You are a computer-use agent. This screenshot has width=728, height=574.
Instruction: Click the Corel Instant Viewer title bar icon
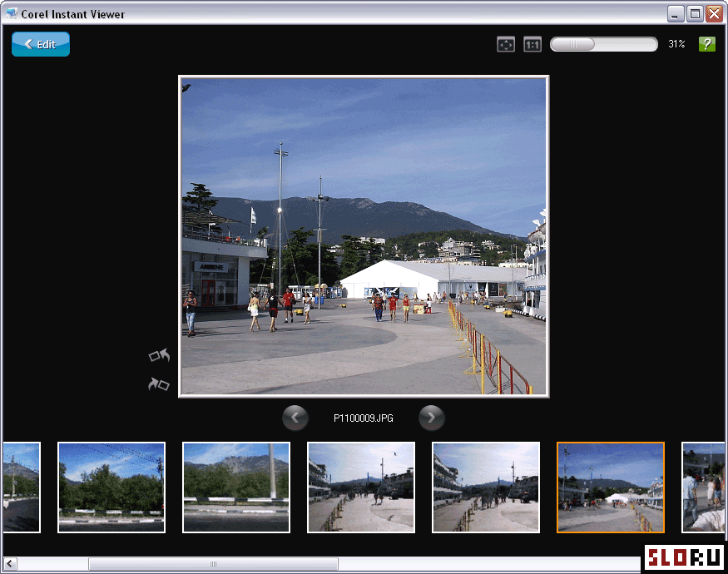pyautogui.click(x=11, y=13)
